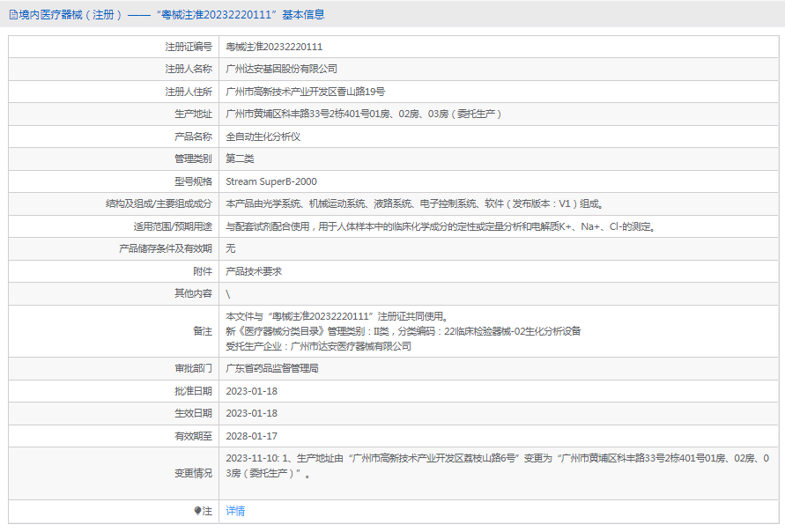Image resolution: width=785 pixels, height=532 pixels.
Task: Click the bulb icon beside 注 label
Action: (197, 511)
